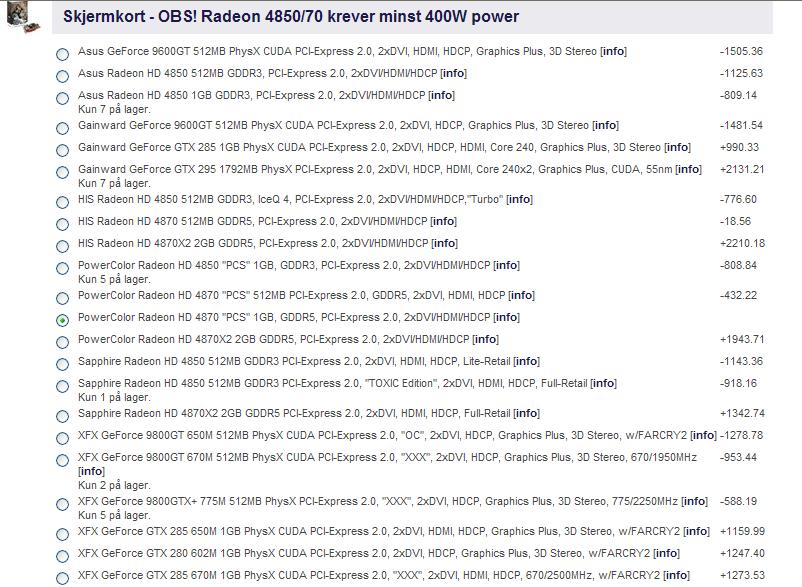
Task: Choose Sapphire HD 4850 Lite-Retail option
Action: coord(62,364)
